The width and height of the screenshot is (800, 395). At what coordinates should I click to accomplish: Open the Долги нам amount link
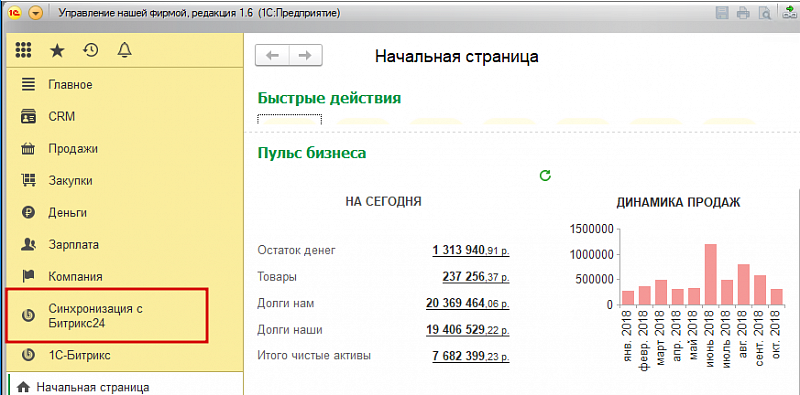pos(467,304)
